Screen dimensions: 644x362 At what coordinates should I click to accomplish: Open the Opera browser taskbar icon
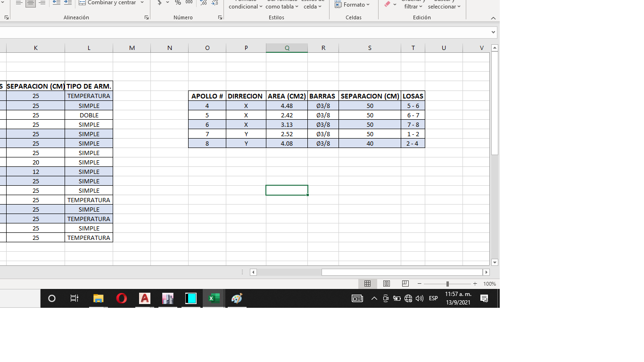click(x=122, y=298)
